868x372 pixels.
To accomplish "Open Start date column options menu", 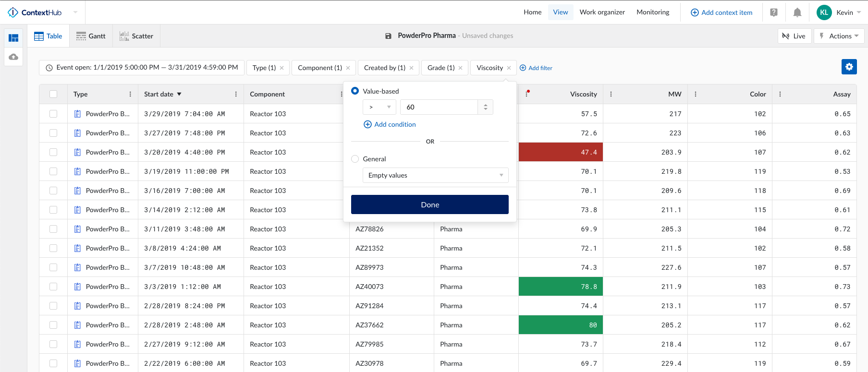I will click(x=236, y=94).
